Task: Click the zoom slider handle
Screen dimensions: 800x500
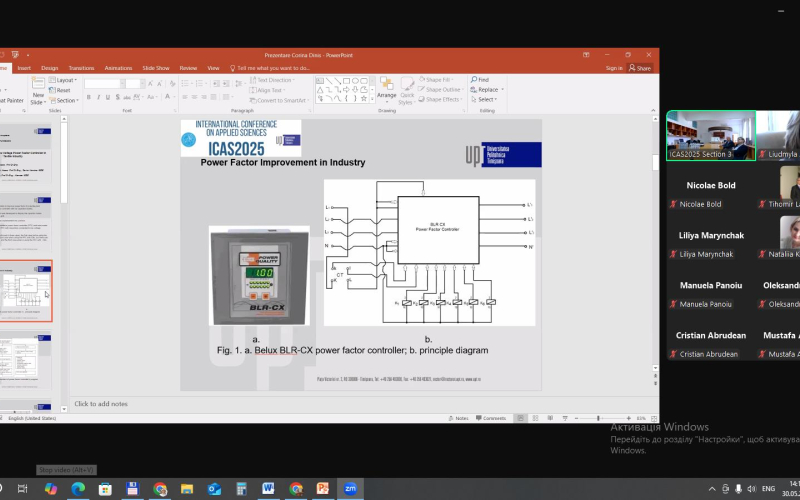Action: (598, 418)
